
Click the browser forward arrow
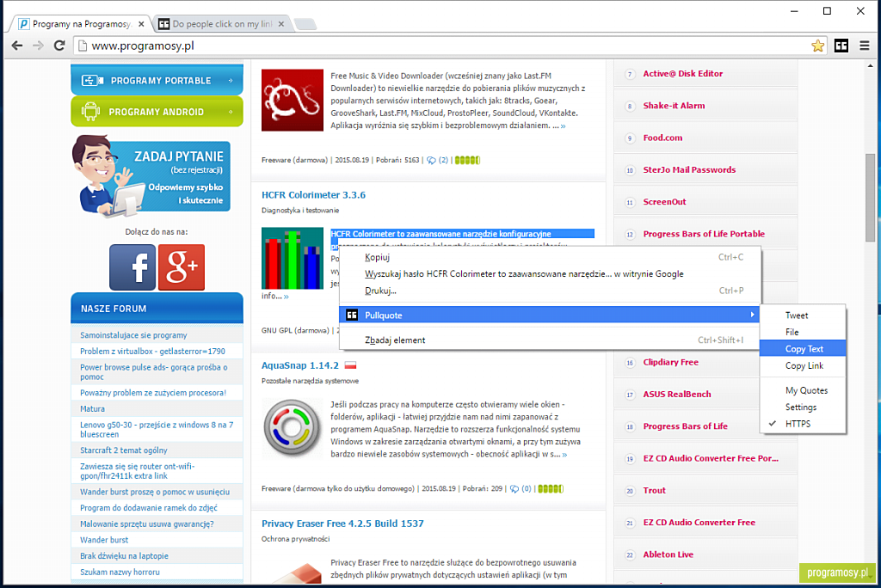38,46
